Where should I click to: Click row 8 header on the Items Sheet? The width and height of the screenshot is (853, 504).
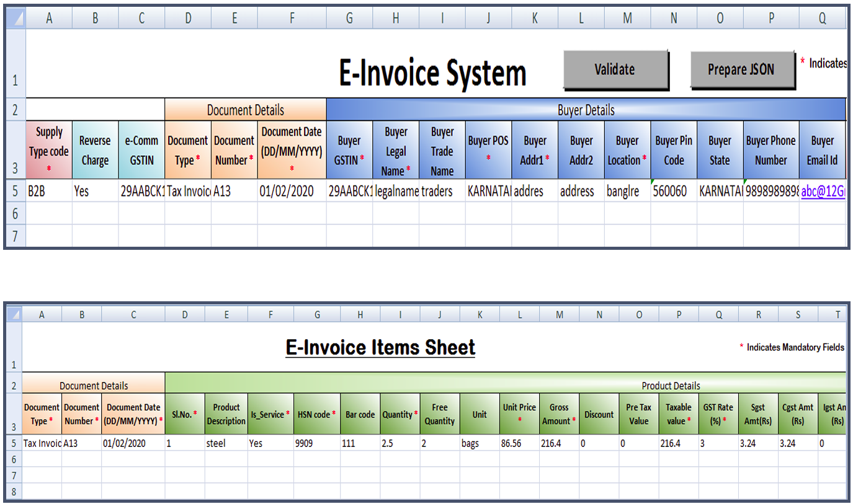[14, 490]
